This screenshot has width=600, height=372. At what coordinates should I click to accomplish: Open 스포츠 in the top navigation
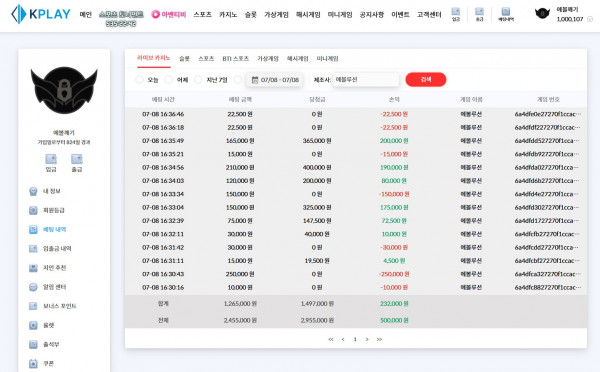(202, 15)
